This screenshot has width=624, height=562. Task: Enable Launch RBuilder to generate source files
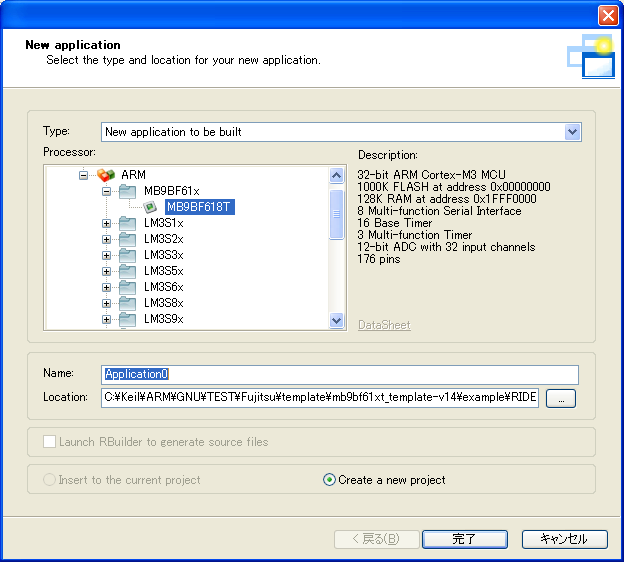(49, 442)
